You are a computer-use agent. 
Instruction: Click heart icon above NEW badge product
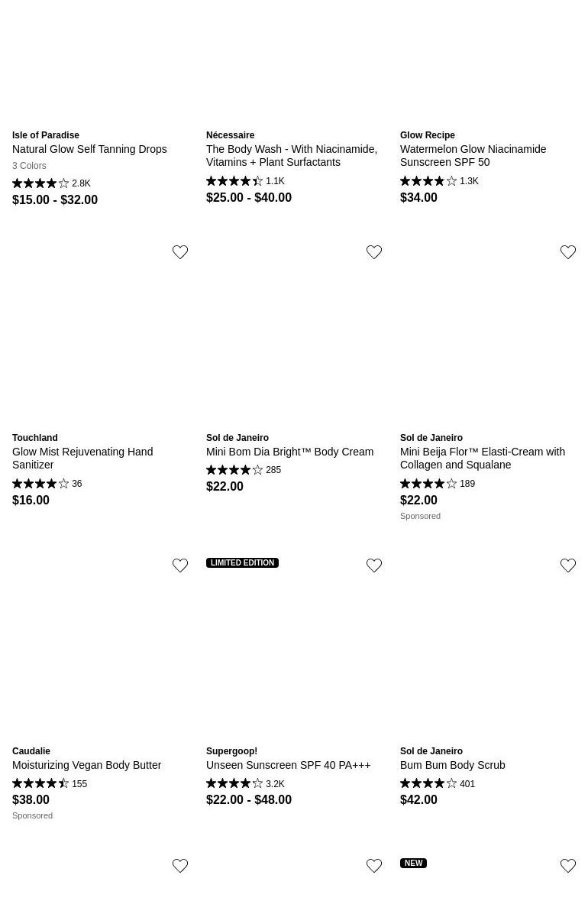point(568,866)
